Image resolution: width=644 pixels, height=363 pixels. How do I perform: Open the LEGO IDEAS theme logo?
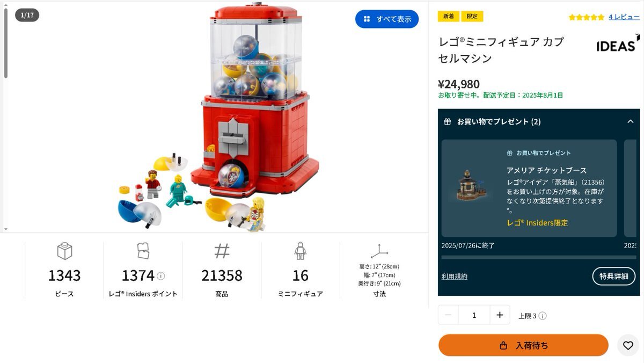[618, 43]
